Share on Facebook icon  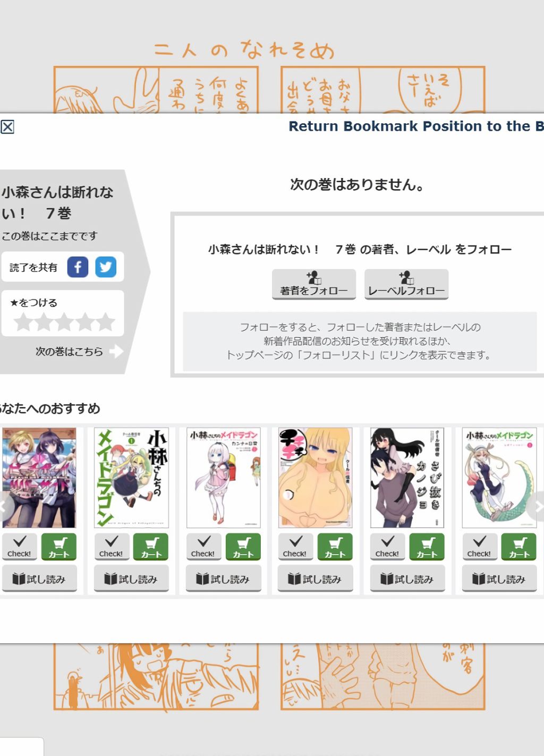coord(78,267)
